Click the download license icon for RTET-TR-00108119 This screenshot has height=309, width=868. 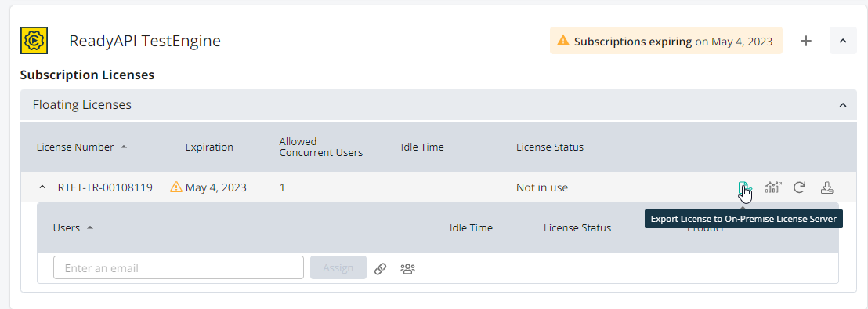(x=826, y=187)
